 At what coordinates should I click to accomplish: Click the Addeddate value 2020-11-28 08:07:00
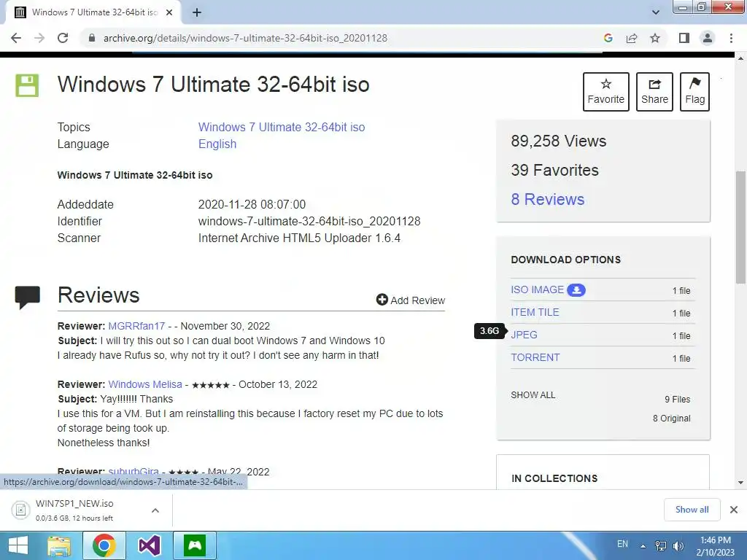[x=252, y=205]
